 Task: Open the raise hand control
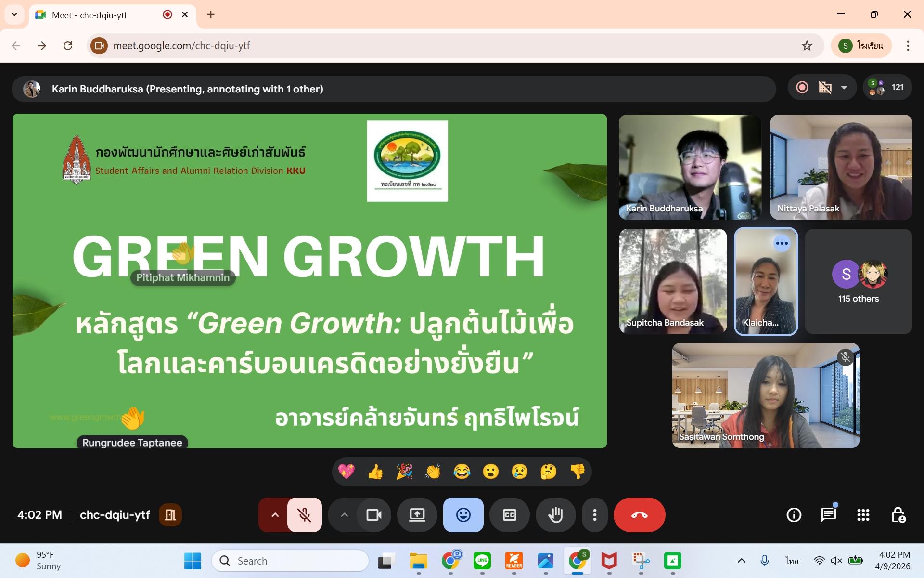tap(555, 515)
